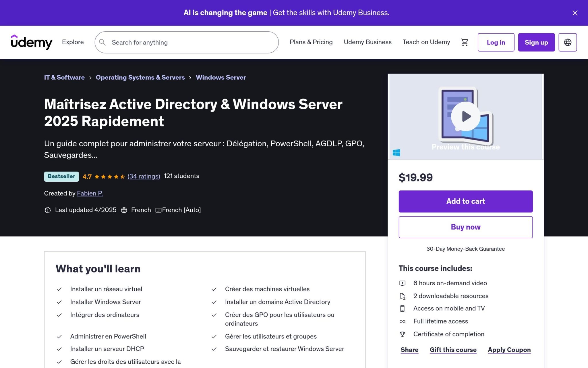
Task: Click Gift this course
Action: tap(453, 350)
